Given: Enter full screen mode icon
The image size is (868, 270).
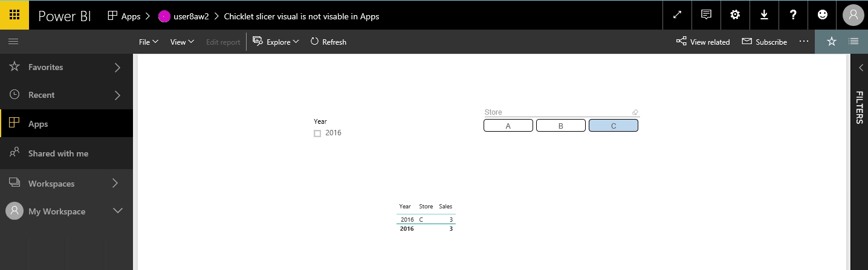Looking at the screenshot, I should [677, 15].
